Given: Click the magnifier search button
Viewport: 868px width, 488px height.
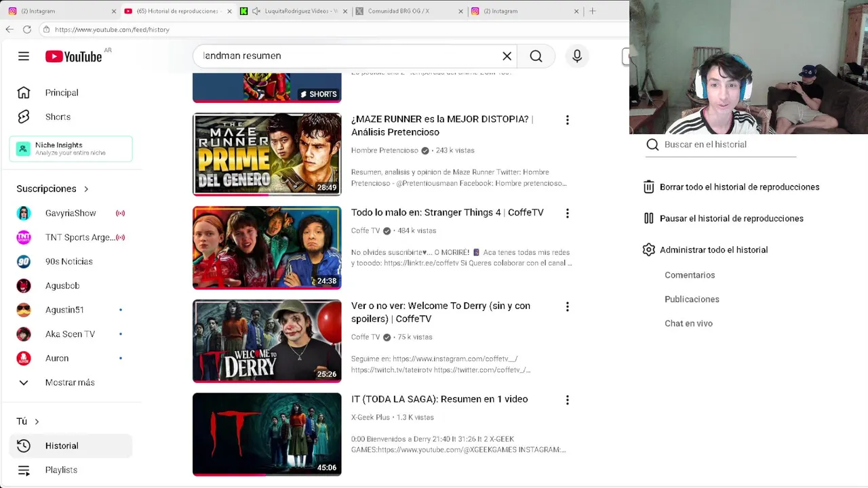Looking at the screenshot, I should (536, 56).
